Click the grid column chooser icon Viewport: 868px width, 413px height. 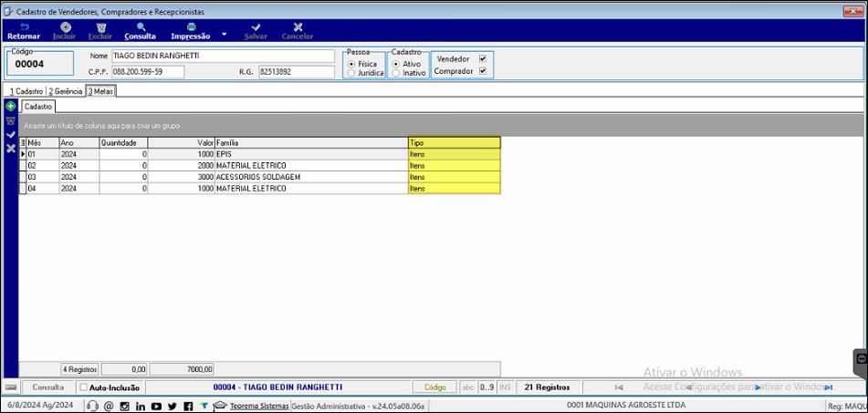pyautogui.click(x=23, y=142)
